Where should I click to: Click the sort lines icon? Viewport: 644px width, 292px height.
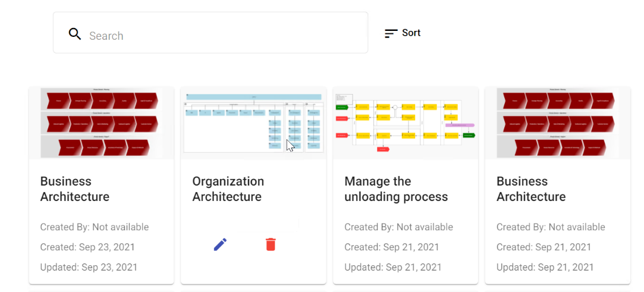[391, 34]
